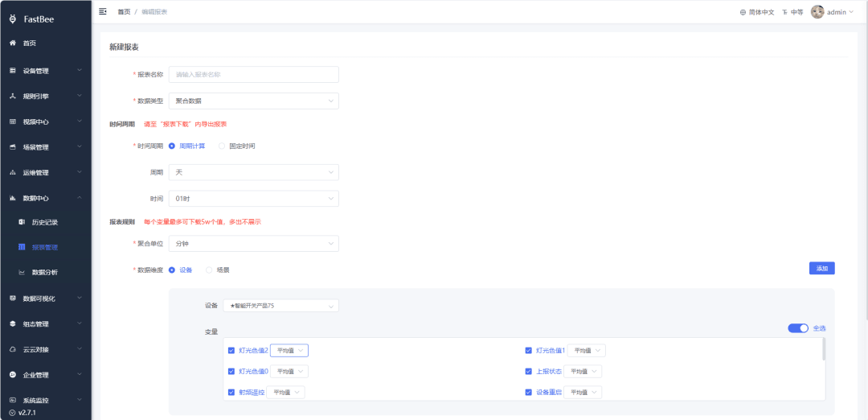Open the 数据类型 dropdown
Image resolution: width=868 pixels, height=420 pixels.
click(x=253, y=101)
